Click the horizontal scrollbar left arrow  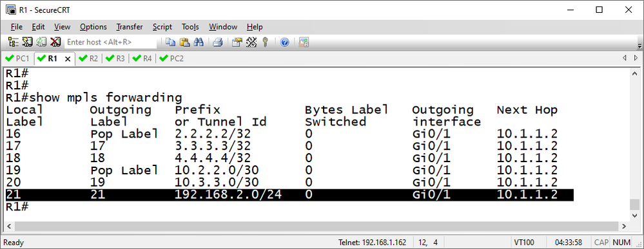[x=8, y=226]
